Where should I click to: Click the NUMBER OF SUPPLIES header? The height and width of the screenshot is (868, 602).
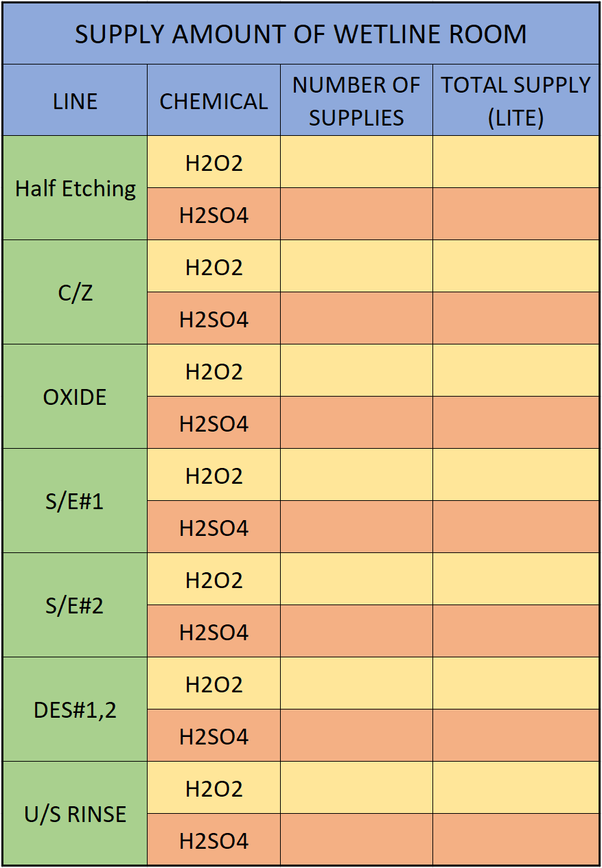pyautogui.click(x=356, y=100)
